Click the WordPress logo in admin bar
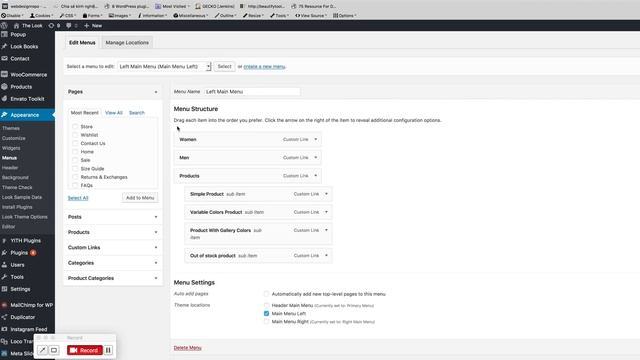This screenshot has width=640, height=360. pyautogui.click(x=4, y=25)
